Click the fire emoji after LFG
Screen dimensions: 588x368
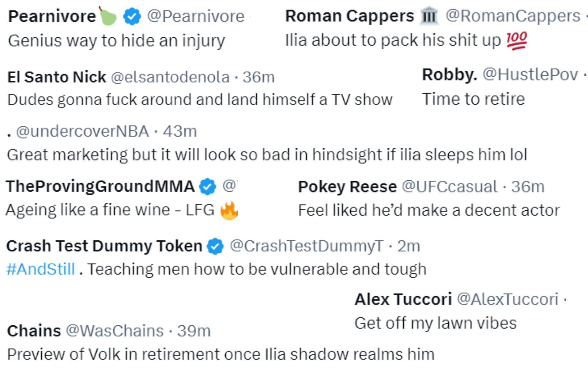229,210
